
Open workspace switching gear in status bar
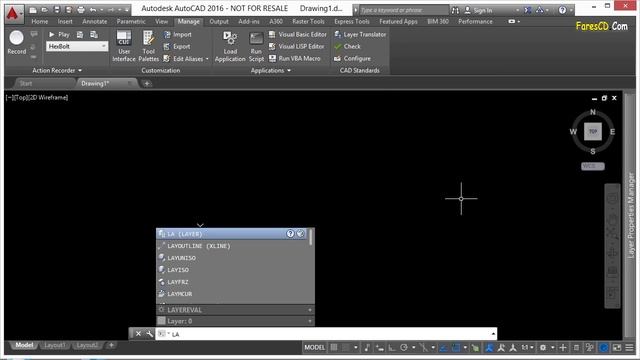point(543,348)
